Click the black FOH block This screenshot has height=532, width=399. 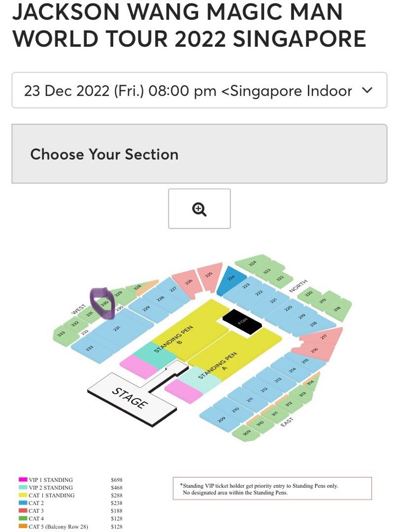242,321
